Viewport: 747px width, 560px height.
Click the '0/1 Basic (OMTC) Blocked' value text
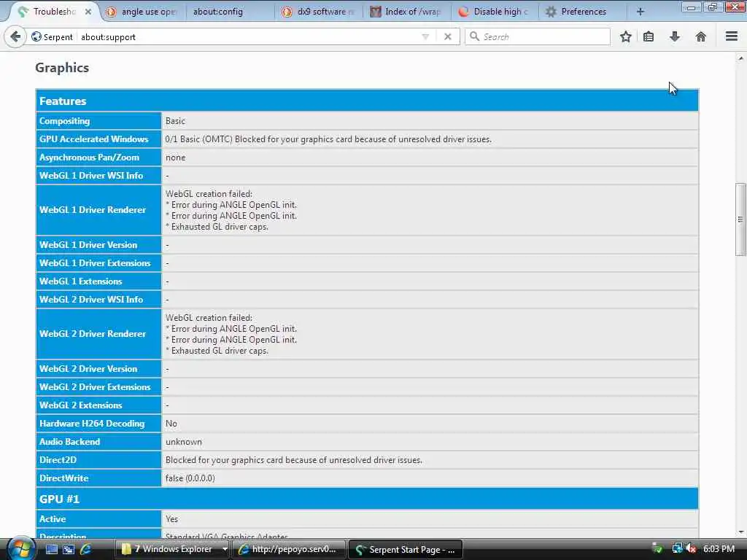(328, 139)
